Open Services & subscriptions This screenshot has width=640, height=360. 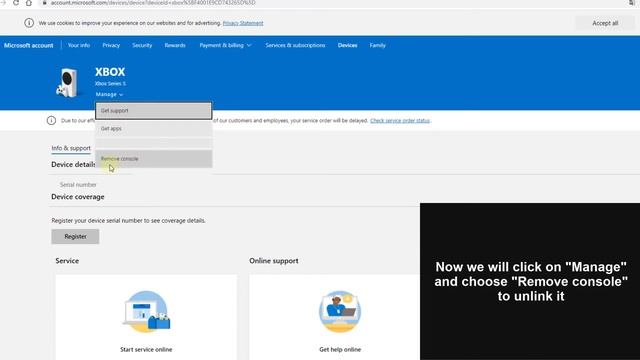295,45
